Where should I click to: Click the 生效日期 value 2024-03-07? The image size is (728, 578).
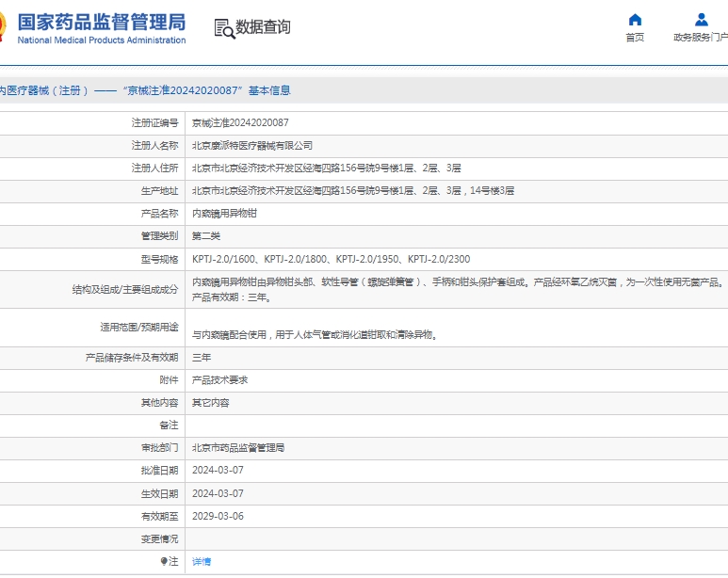tap(218, 493)
